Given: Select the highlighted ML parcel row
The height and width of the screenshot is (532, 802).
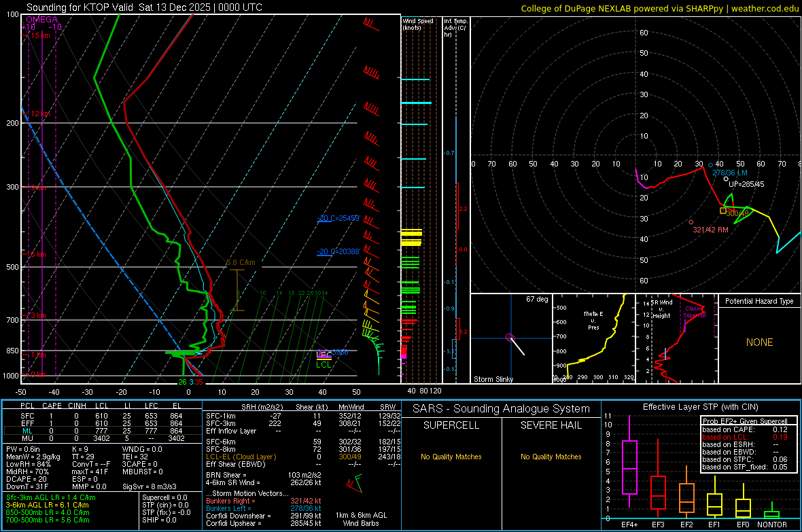Looking at the screenshot, I should point(102,431).
